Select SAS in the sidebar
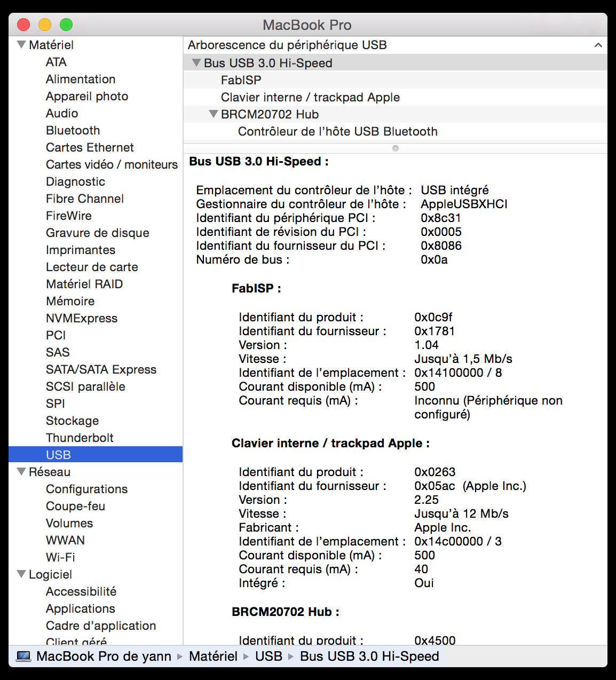This screenshot has height=680, width=616. (x=58, y=352)
